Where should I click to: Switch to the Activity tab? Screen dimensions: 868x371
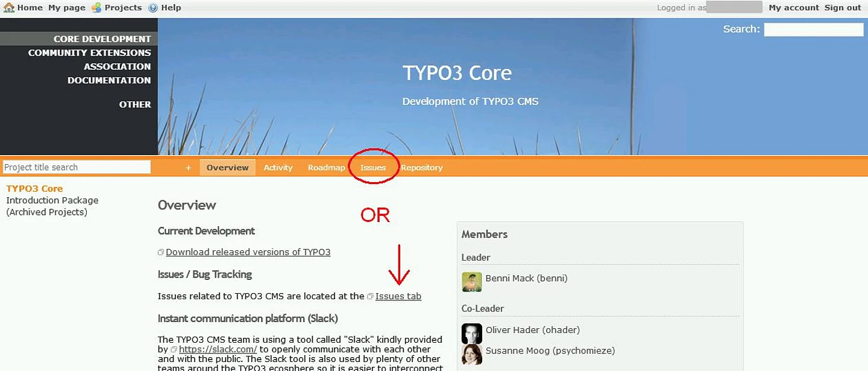(278, 168)
